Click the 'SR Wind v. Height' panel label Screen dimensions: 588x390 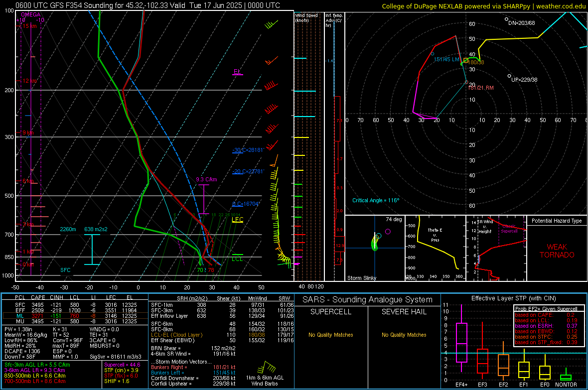(x=485, y=227)
